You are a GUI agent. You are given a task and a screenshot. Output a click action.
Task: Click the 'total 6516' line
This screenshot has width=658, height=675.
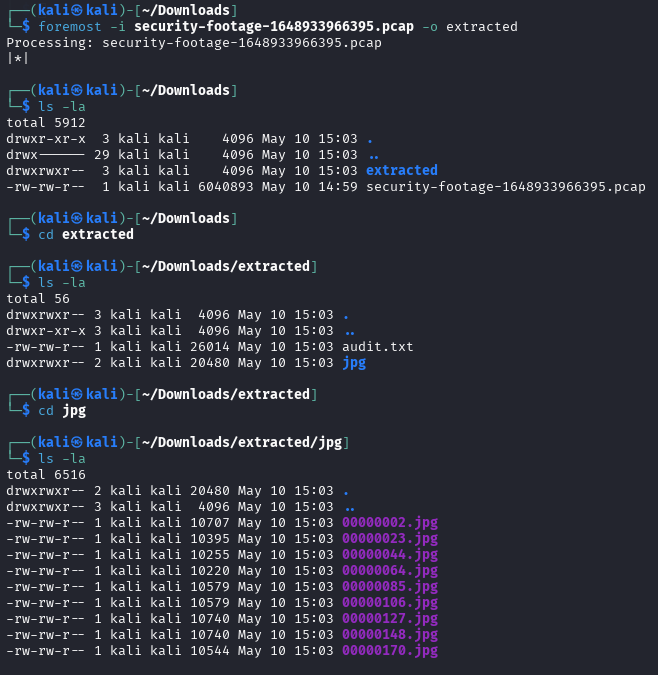tap(46, 475)
